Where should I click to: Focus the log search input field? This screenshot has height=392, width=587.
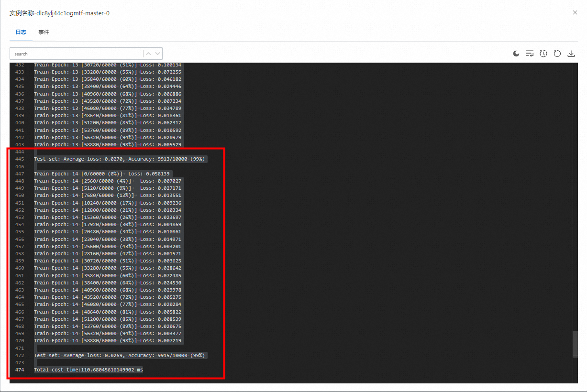click(77, 54)
